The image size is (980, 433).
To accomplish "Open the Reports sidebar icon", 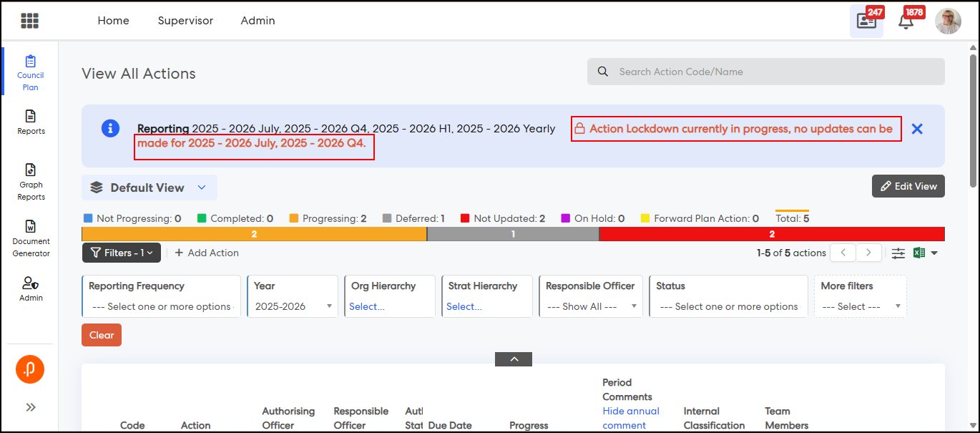I will pos(31,122).
